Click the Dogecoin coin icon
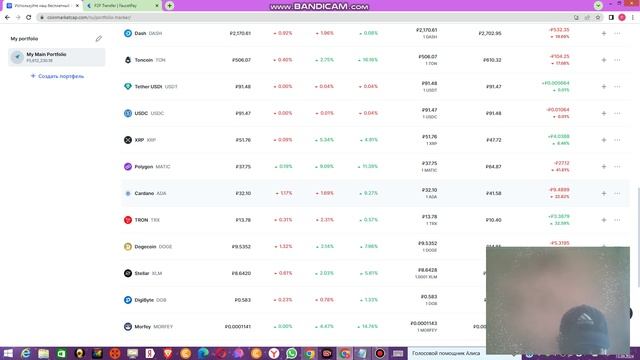 [x=128, y=247]
